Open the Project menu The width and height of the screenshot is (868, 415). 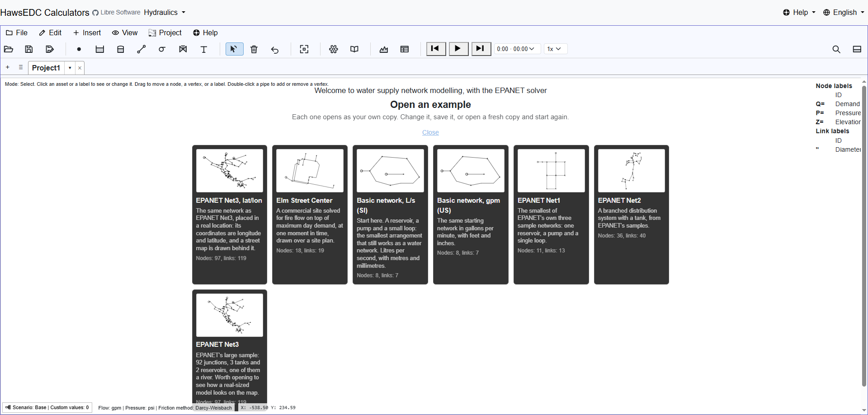(165, 33)
